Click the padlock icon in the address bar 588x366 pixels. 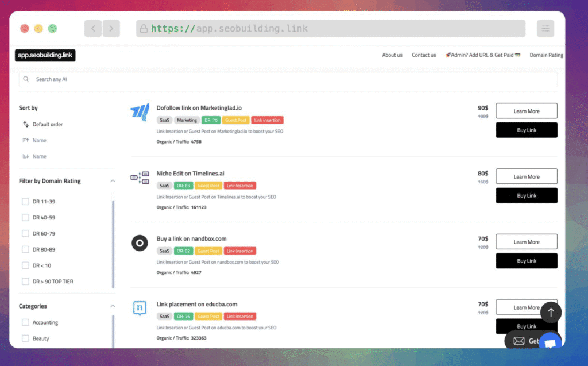[143, 29]
